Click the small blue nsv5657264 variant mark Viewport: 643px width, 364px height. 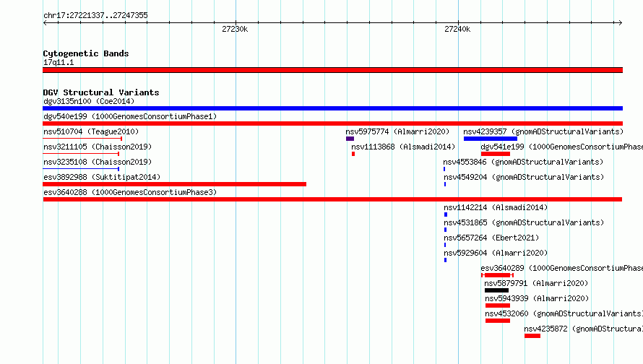(x=445, y=245)
